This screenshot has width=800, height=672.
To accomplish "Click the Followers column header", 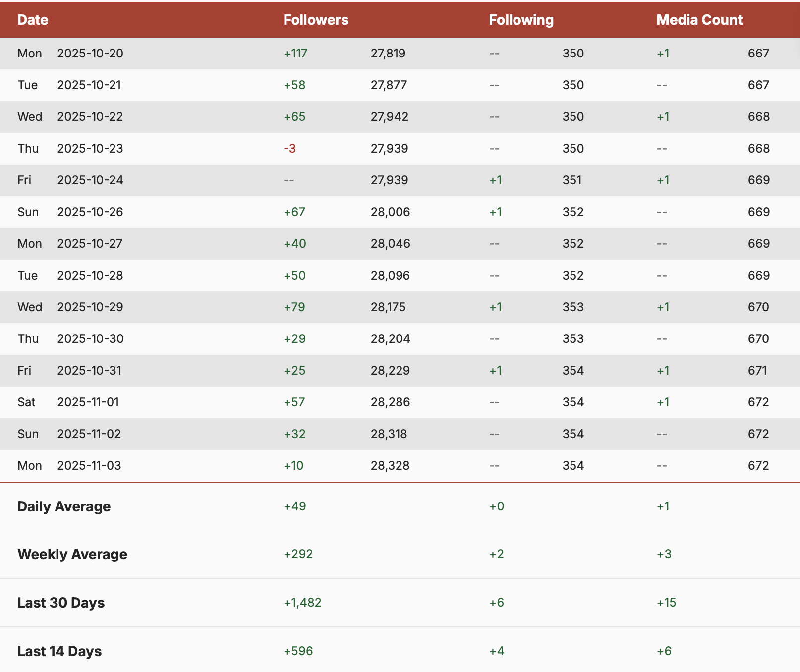I will click(x=316, y=20).
